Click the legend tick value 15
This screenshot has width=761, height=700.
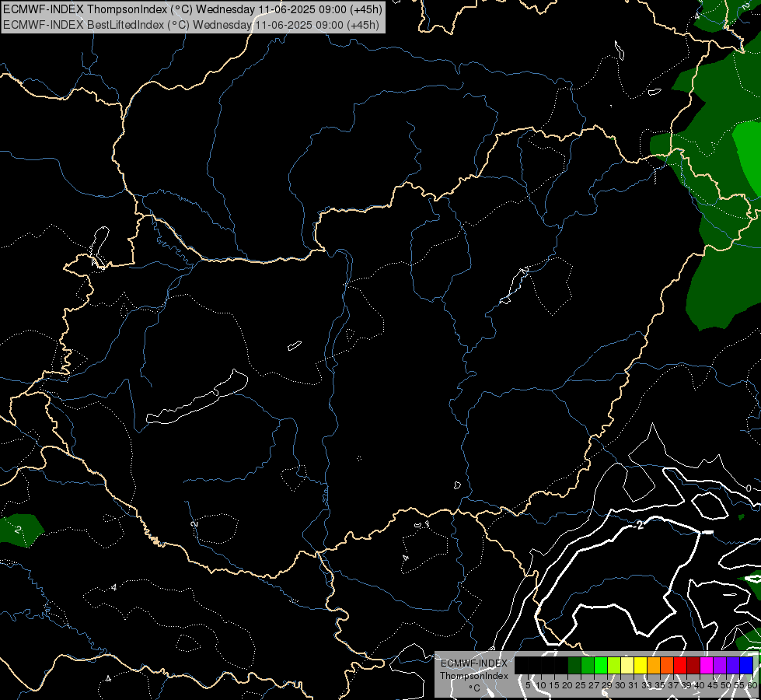pyautogui.click(x=554, y=685)
